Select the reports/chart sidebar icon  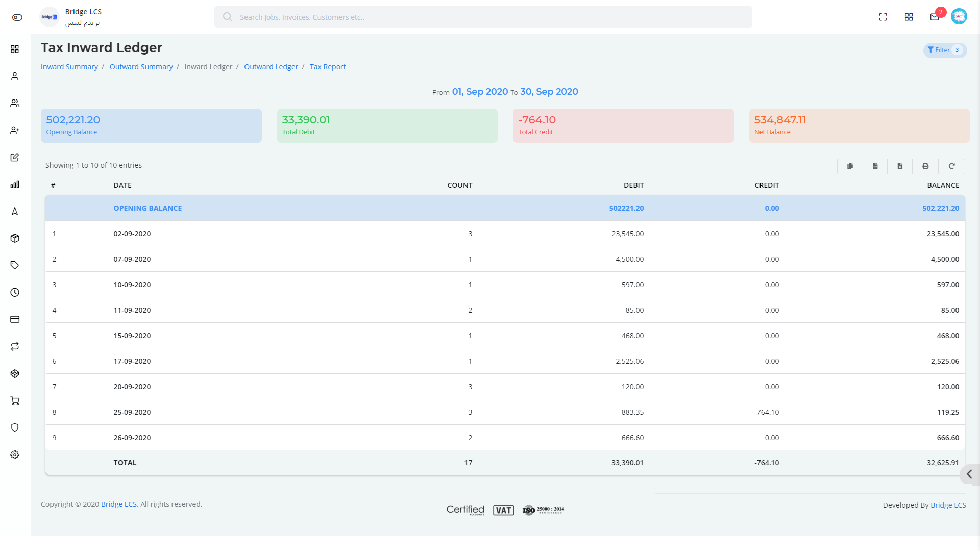click(x=15, y=184)
